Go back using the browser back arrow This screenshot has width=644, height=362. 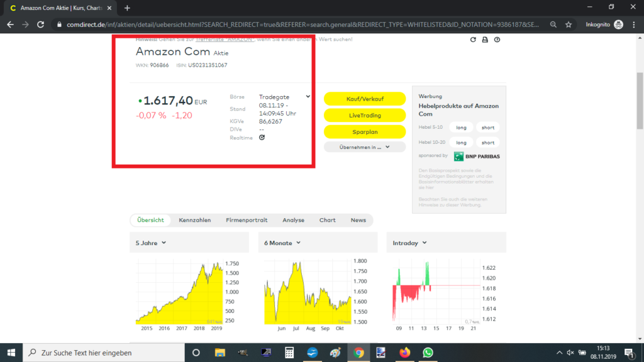tap(10, 25)
